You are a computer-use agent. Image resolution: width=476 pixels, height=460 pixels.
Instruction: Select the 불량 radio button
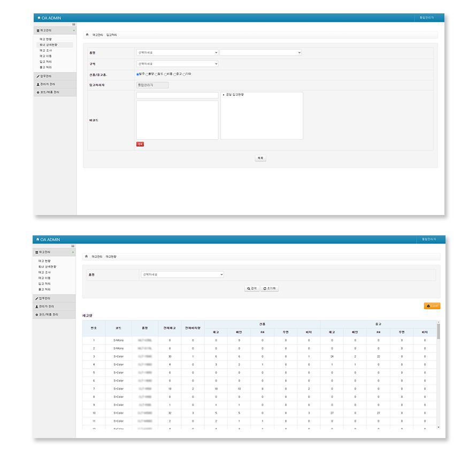point(147,74)
